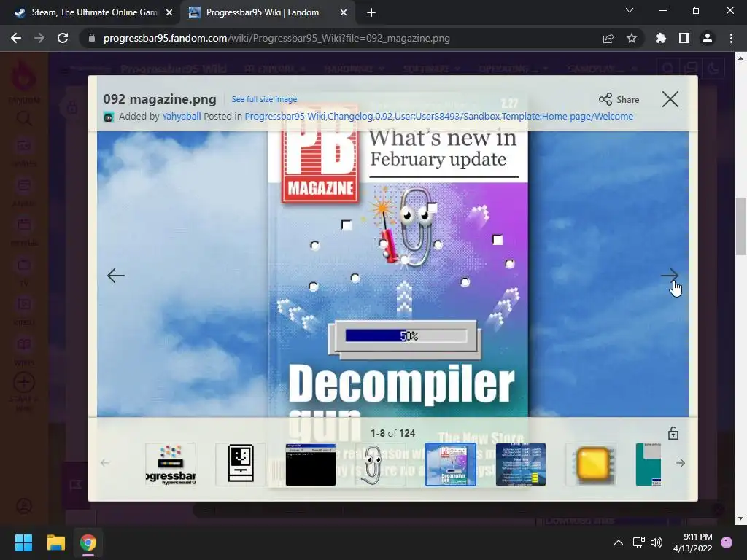Image resolution: width=747 pixels, height=560 pixels.
Task: Open See full size image link
Action: tap(264, 99)
